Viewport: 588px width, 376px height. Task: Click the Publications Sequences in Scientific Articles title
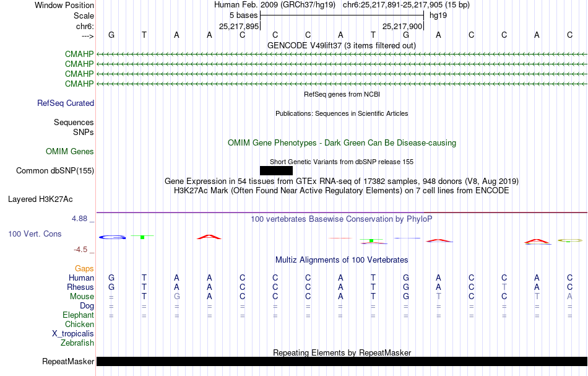point(342,113)
